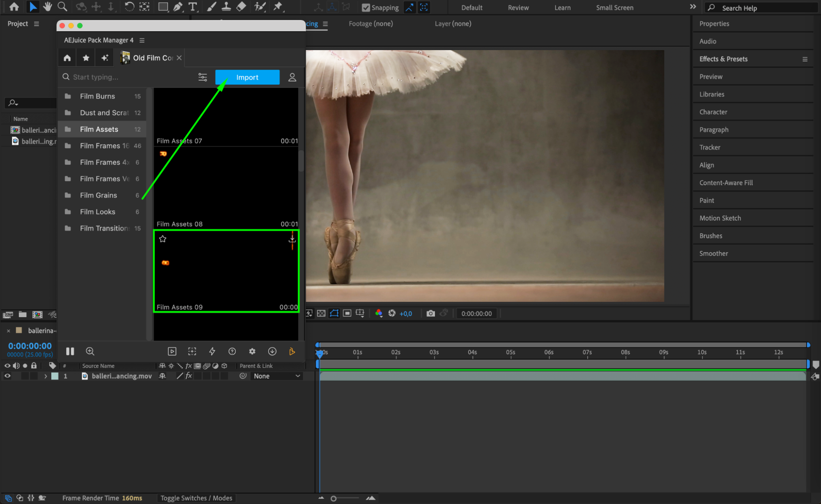This screenshot has width=821, height=504.
Task: Click Toggle Switches / Modes
Action: (196, 498)
